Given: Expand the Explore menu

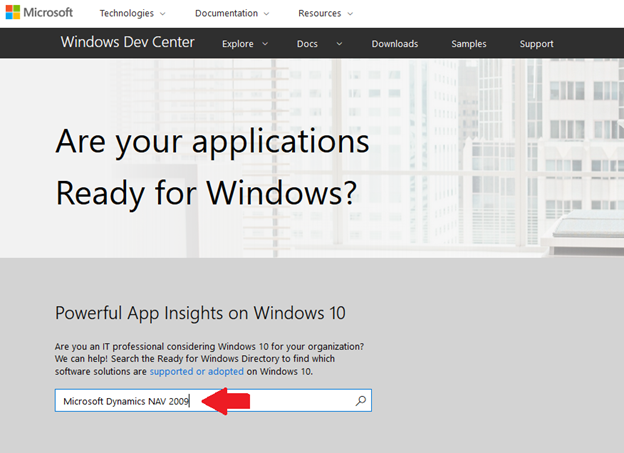Looking at the screenshot, I should pos(245,44).
